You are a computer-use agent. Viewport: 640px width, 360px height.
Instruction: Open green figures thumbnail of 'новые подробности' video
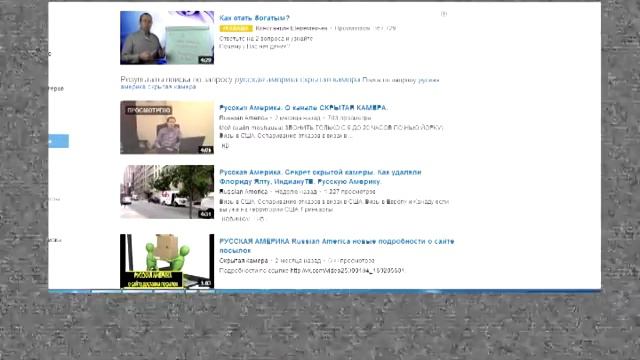coord(167,261)
